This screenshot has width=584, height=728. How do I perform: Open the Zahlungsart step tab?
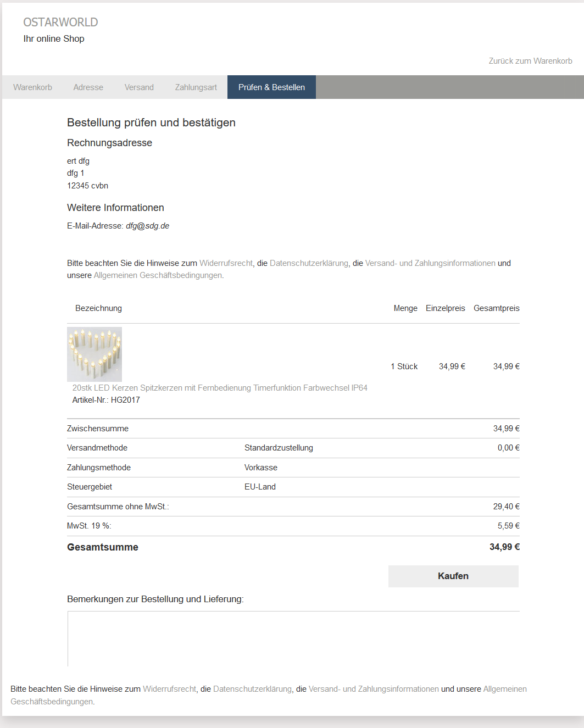coord(196,87)
